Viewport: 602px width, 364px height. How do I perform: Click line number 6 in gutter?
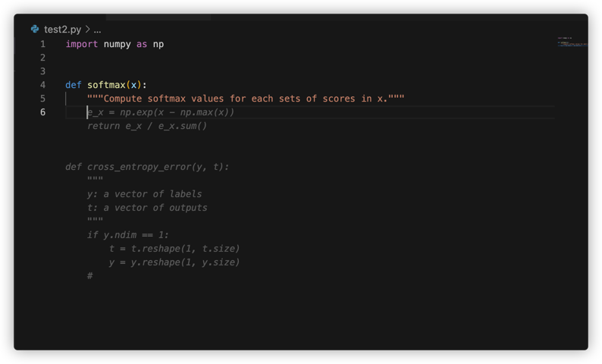click(42, 112)
